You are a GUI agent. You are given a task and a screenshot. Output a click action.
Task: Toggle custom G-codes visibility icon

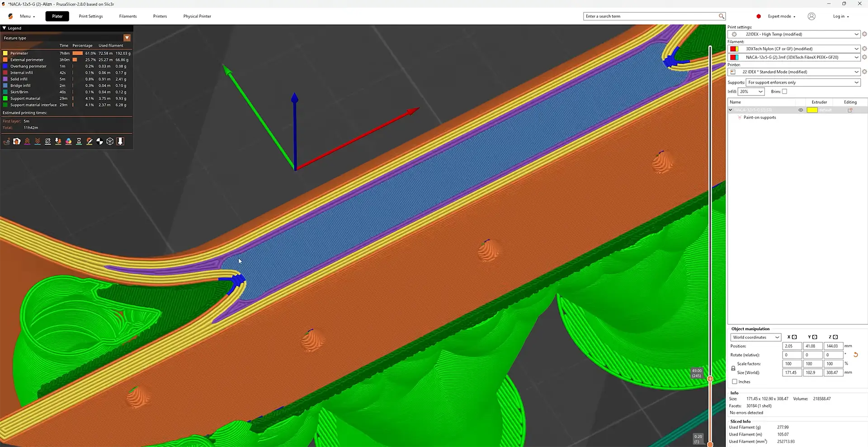90,142
